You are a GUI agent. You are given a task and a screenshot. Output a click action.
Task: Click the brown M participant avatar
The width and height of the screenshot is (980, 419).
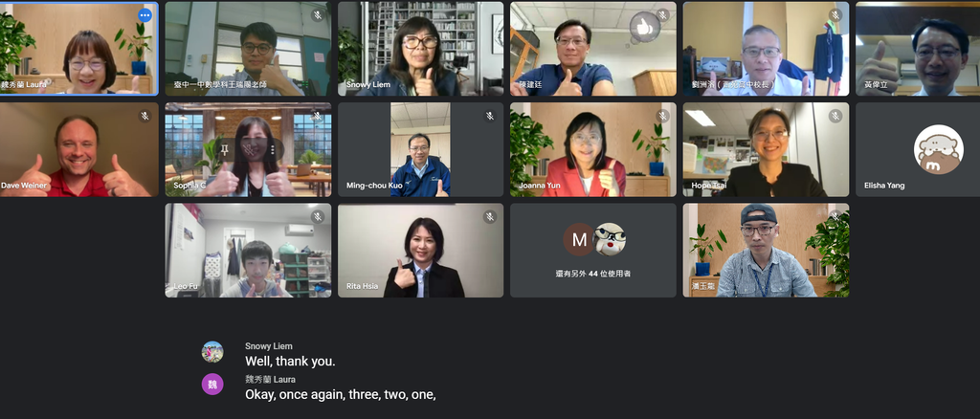pos(579,239)
